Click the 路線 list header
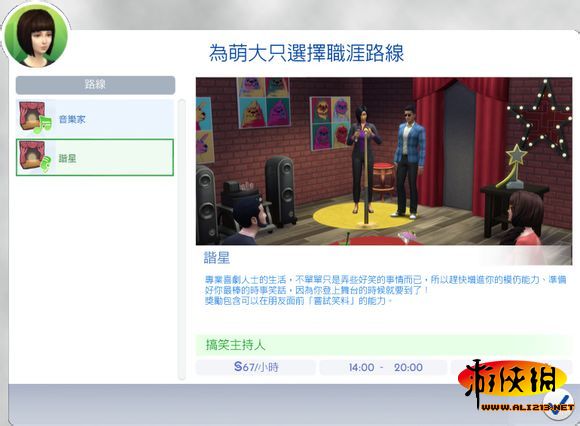Screen dimensions: 580x426 [x=95, y=85]
